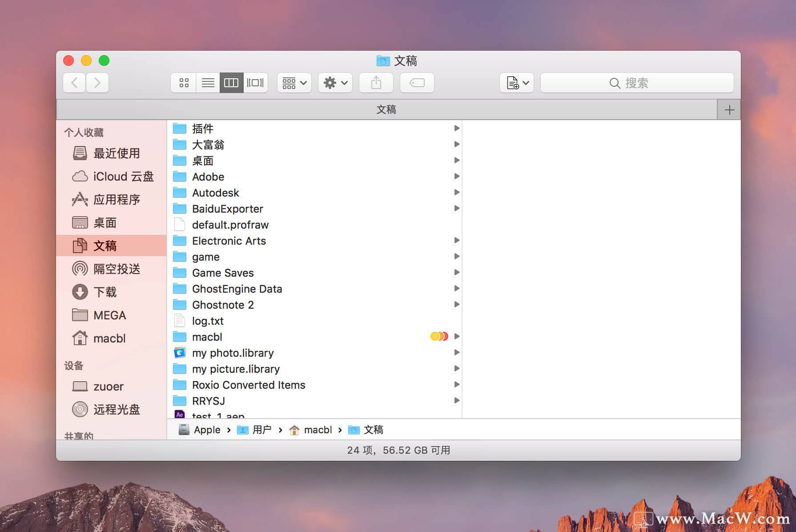
Task: Click the 大富翁 folder icon
Action: point(180,145)
